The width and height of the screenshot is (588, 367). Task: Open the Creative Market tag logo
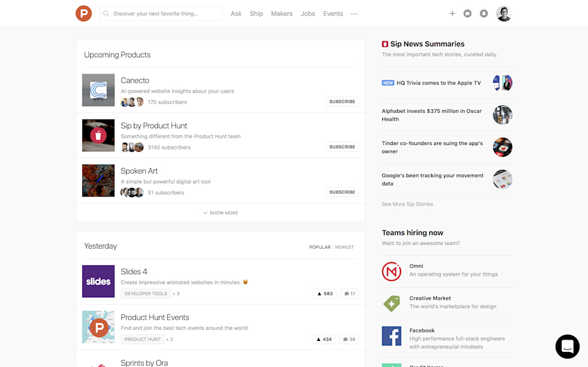391,304
